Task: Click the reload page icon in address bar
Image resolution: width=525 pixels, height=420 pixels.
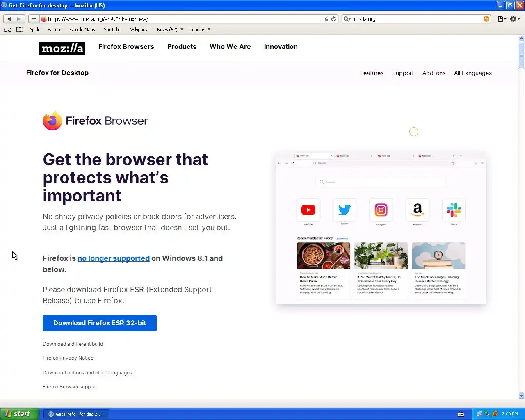Action: (333, 19)
